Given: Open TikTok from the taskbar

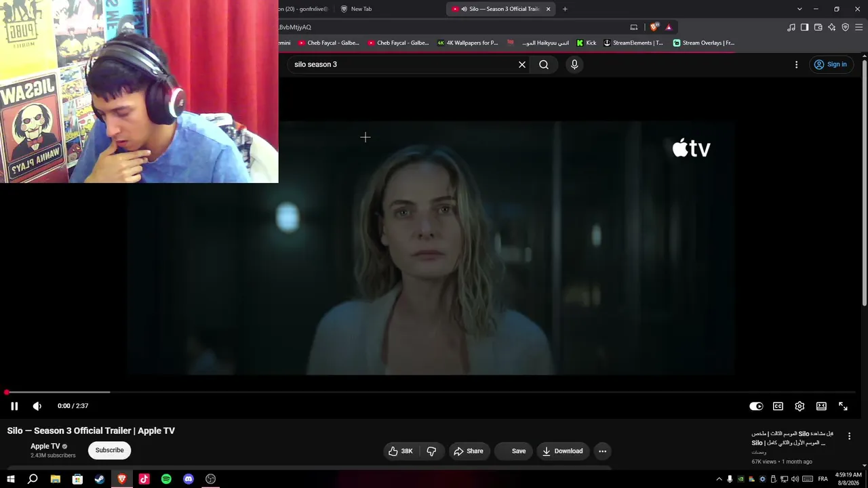Looking at the screenshot, I should pyautogui.click(x=144, y=479).
